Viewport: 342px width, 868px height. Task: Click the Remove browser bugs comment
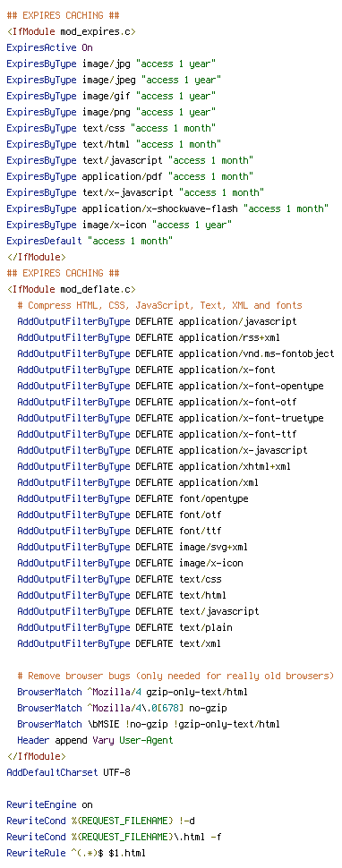coord(176,676)
